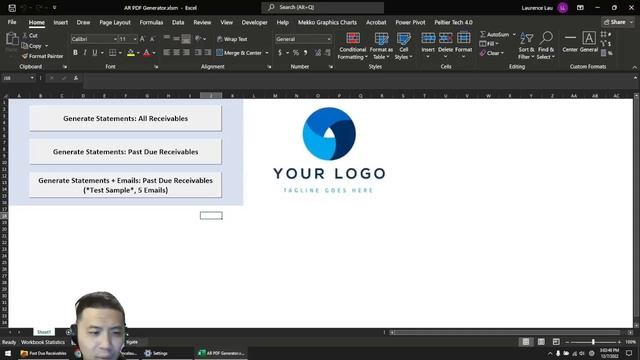
Task: Toggle Italic formatting
Action: (85, 53)
